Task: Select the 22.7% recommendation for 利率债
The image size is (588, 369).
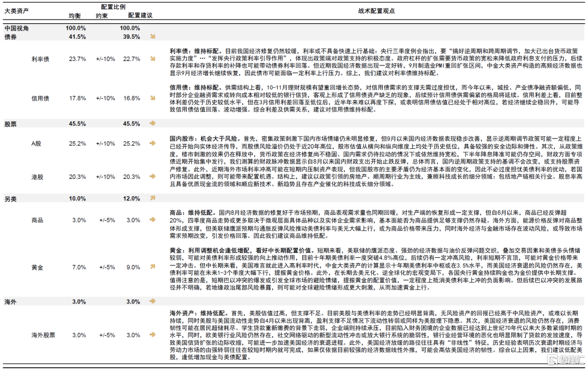Action: [132, 59]
